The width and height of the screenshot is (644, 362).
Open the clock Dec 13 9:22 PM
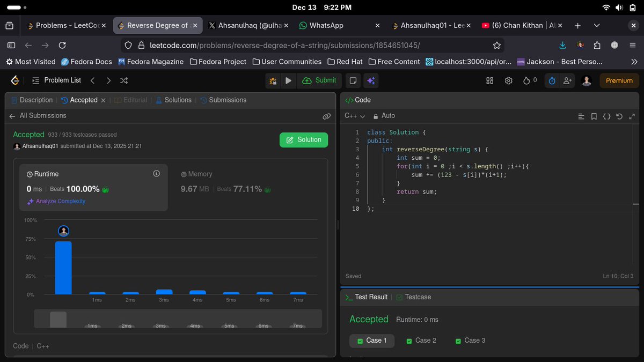tap(322, 8)
